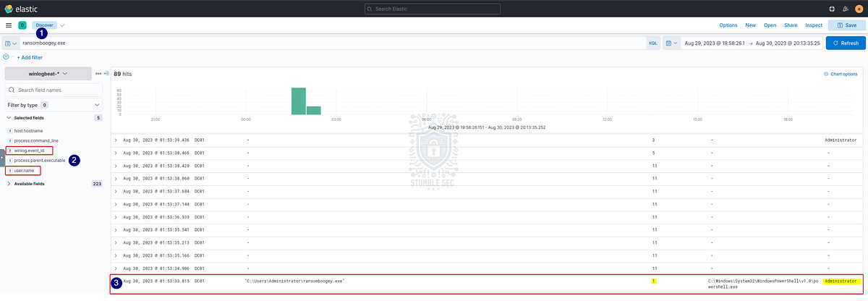Click the 89 hits count
The height and width of the screenshot is (301, 868).
[123, 74]
